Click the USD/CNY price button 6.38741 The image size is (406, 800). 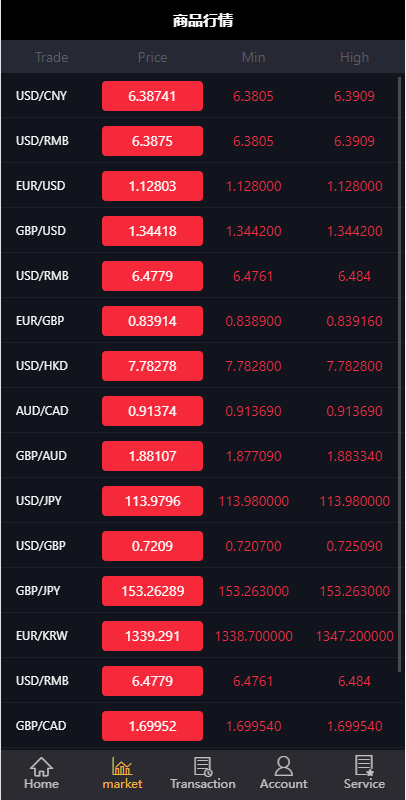[x=153, y=96]
